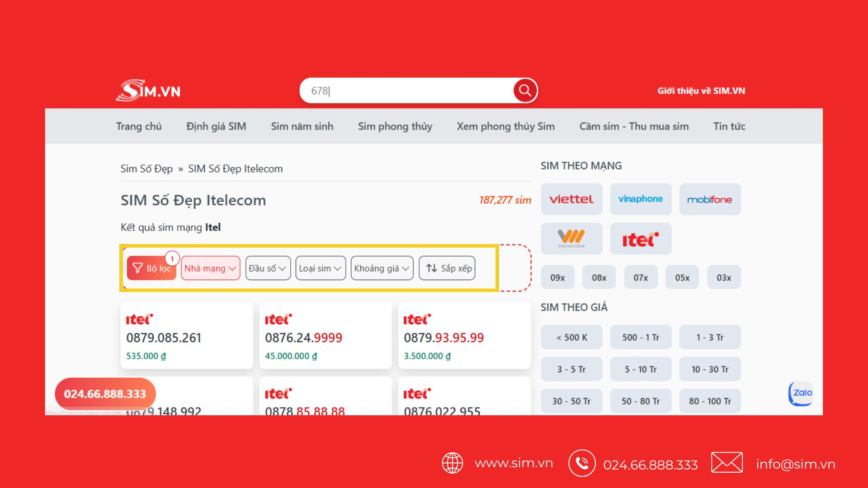Open Định giá SIM menu item

click(216, 127)
